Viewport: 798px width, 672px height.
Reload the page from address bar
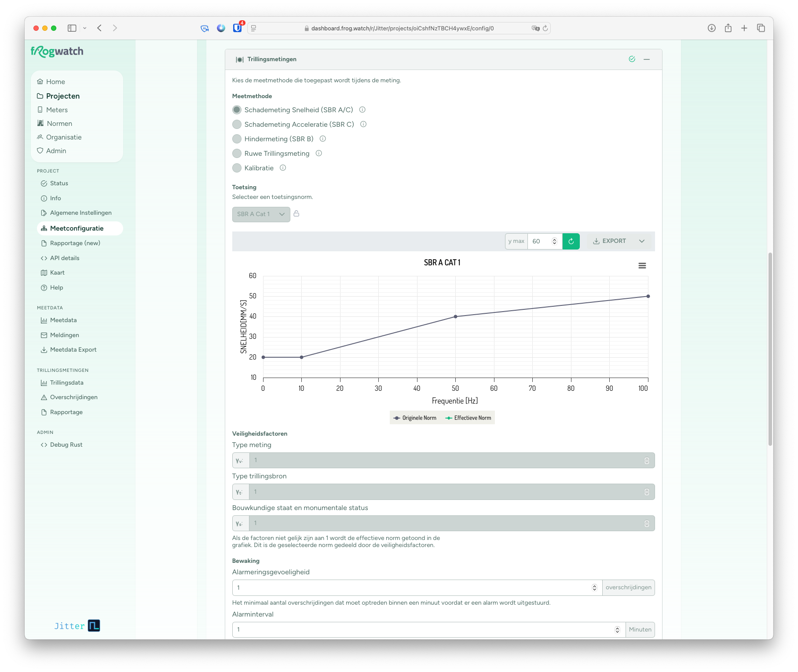point(545,28)
